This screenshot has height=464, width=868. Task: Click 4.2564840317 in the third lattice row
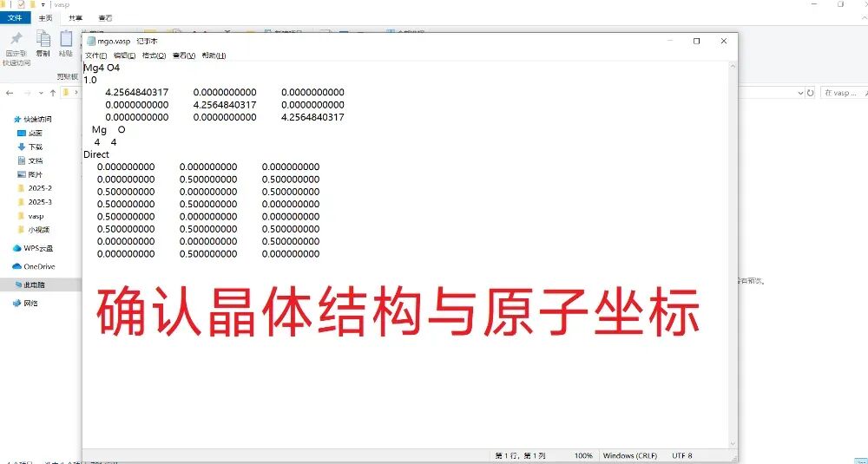312,117
